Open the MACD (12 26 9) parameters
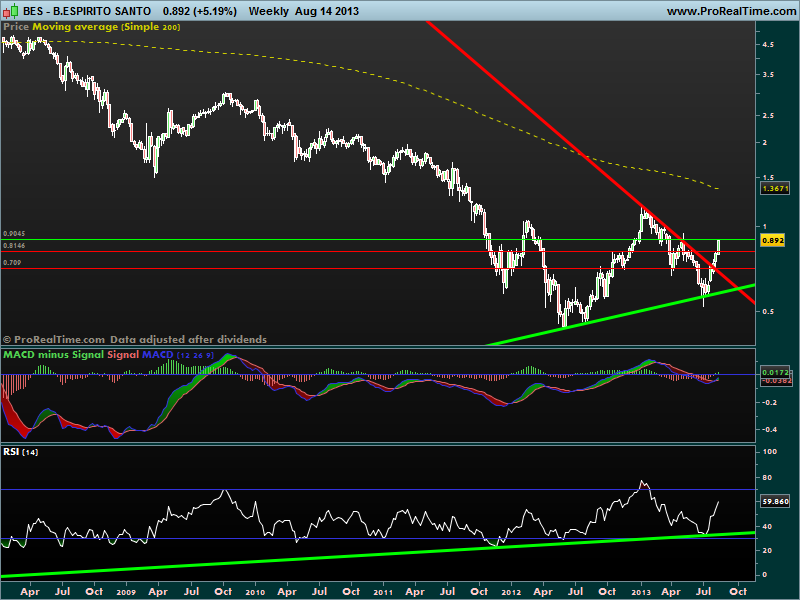800x600 pixels. coord(195,355)
